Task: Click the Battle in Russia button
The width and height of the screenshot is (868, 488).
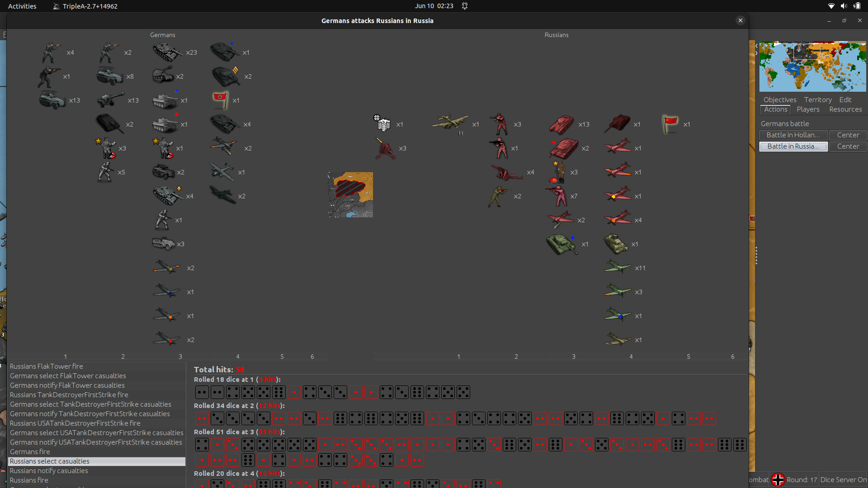Action: (793, 146)
